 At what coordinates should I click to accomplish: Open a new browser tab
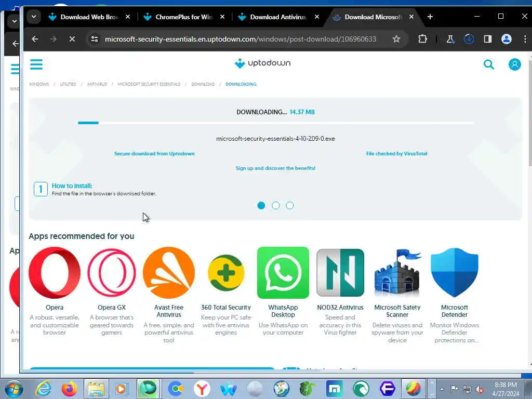[430, 17]
